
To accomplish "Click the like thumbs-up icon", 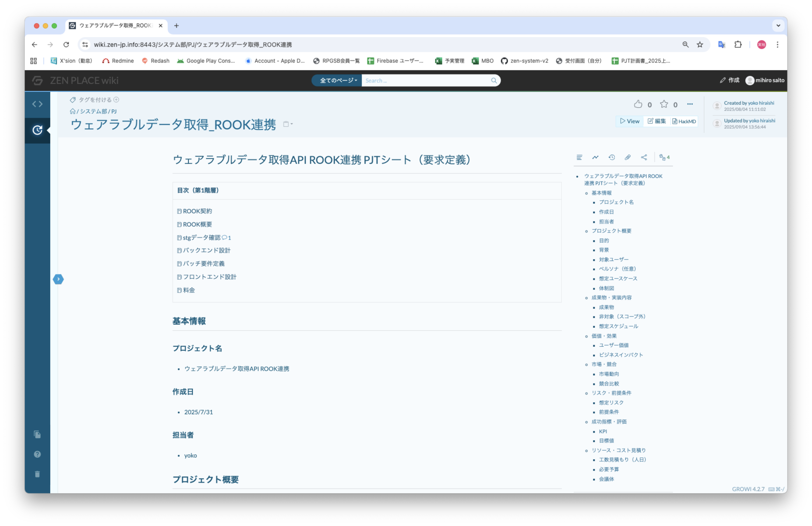I will point(638,104).
